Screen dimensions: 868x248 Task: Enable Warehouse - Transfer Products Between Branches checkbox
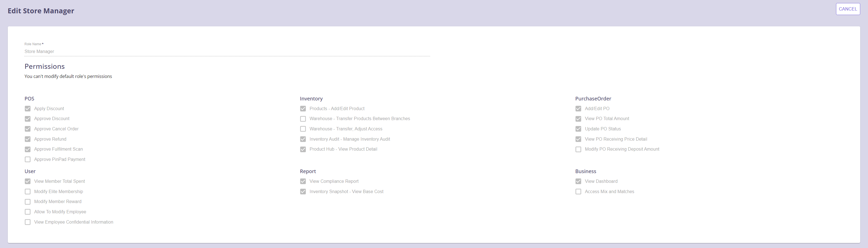pos(303,119)
